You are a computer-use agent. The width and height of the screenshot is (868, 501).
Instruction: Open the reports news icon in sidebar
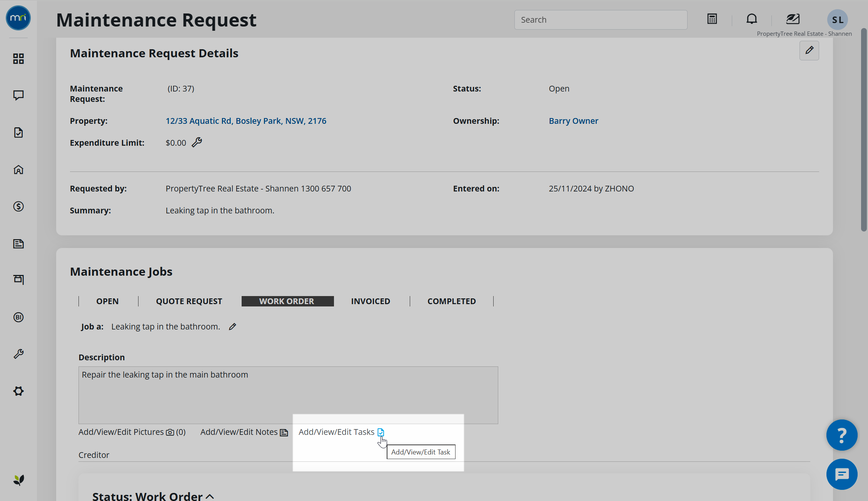click(x=18, y=244)
